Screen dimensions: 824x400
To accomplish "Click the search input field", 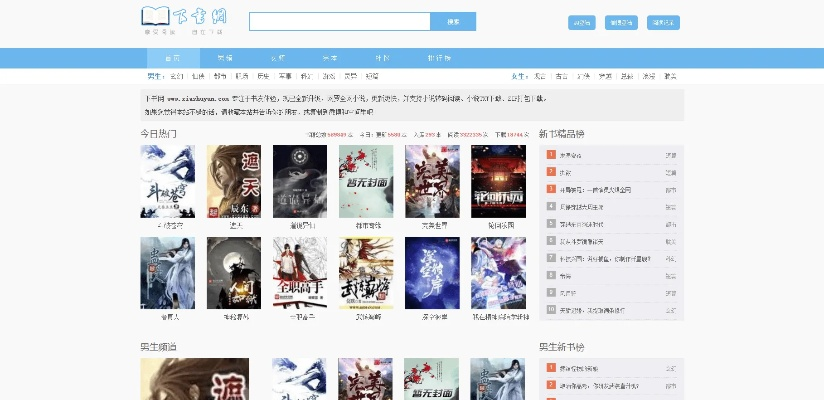I will pyautogui.click(x=339, y=22).
